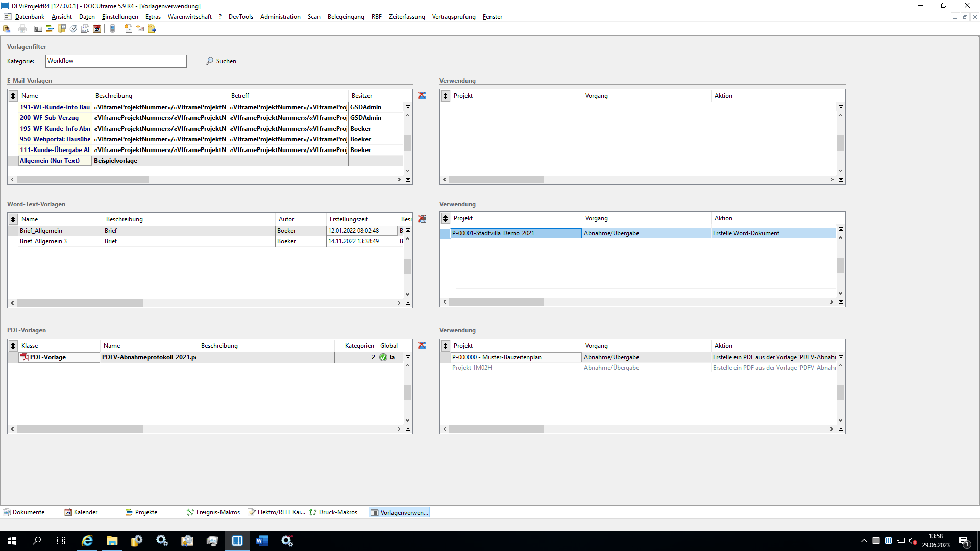Screen dimensions: 980x551
Task: Open the Einstellungen menu
Action: [120, 17]
